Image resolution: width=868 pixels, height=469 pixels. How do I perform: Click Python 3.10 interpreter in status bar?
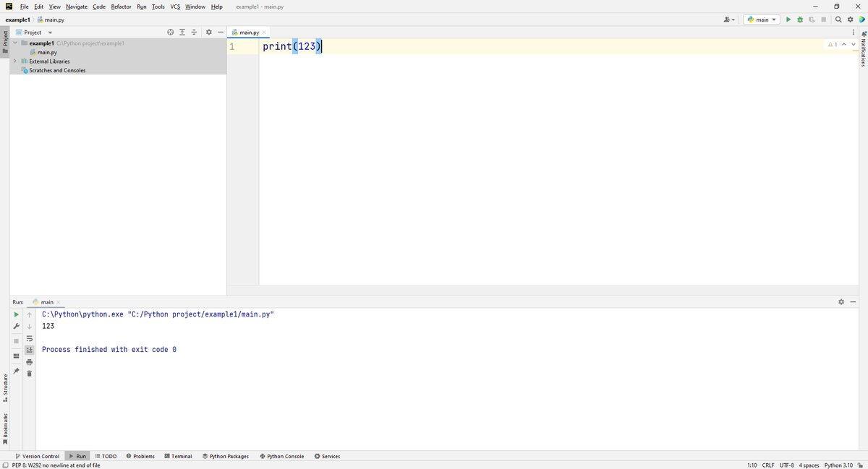pyautogui.click(x=839, y=465)
